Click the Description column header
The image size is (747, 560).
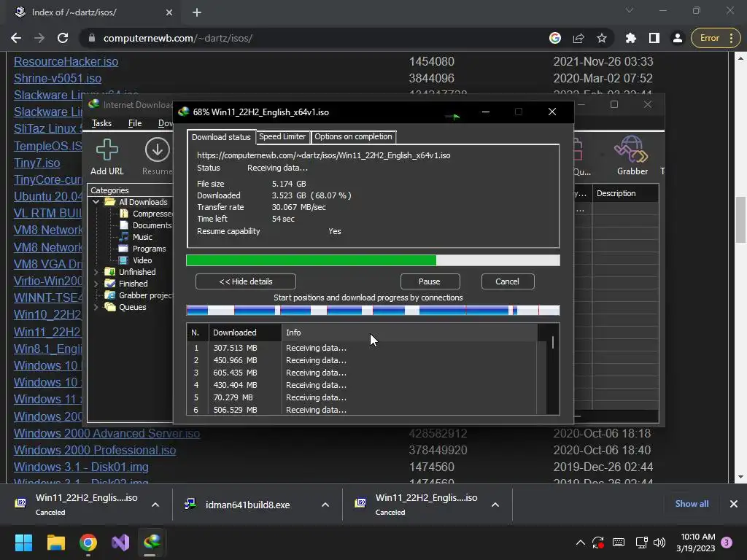pos(625,193)
